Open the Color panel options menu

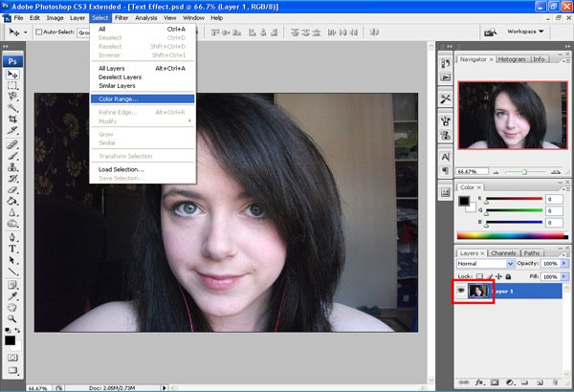[x=564, y=189]
